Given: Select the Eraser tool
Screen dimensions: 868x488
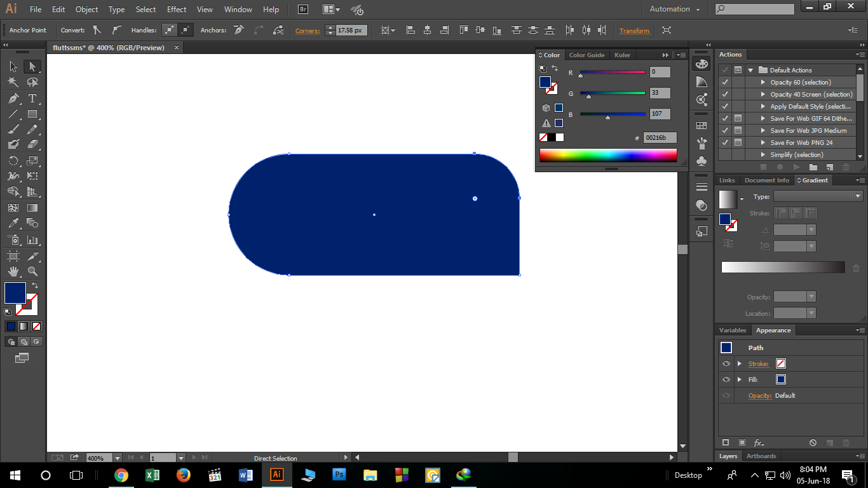Looking at the screenshot, I should [32, 145].
